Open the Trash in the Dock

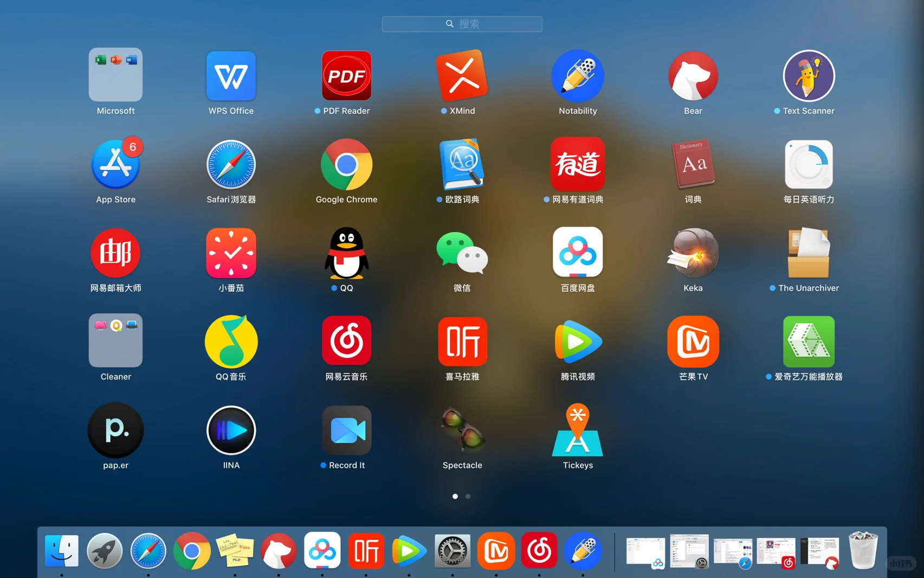pos(863,550)
